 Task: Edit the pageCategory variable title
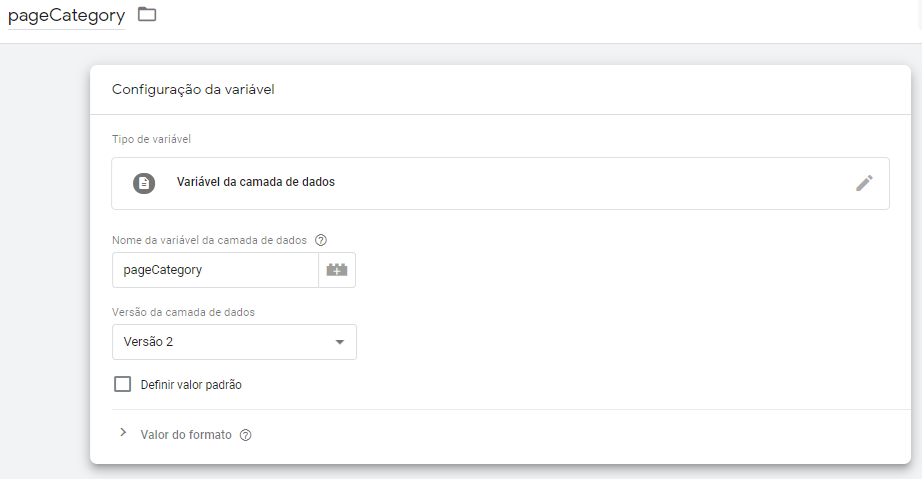coord(66,15)
